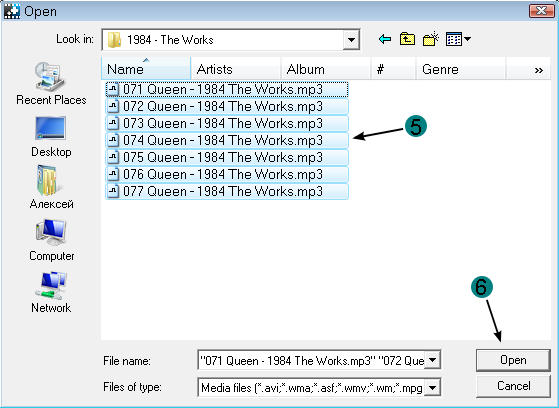Sort files by the Name column
The height and width of the screenshot is (408, 559).
[x=146, y=68]
